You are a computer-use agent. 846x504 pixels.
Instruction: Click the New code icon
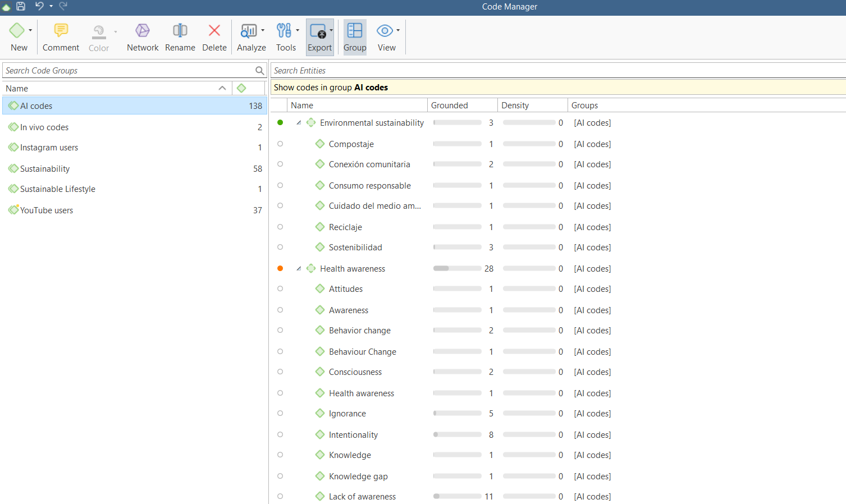pos(17,31)
